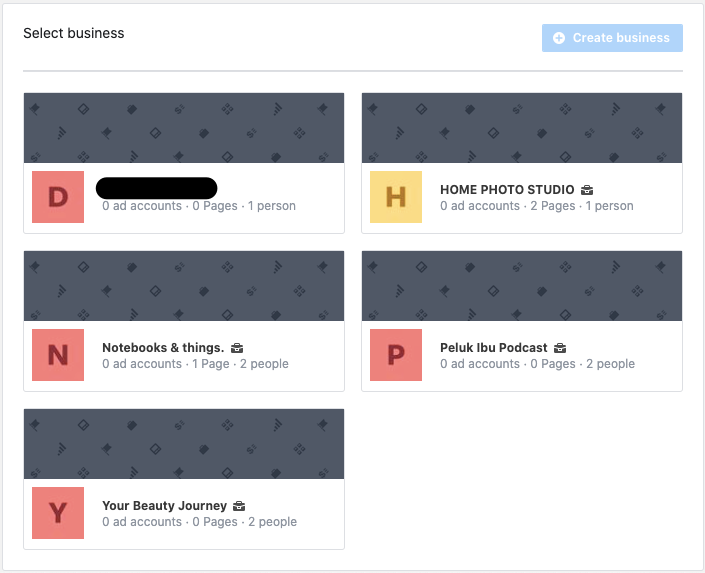705x573 pixels.
Task: Click cover banner of the D business card
Action: click(x=184, y=128)
